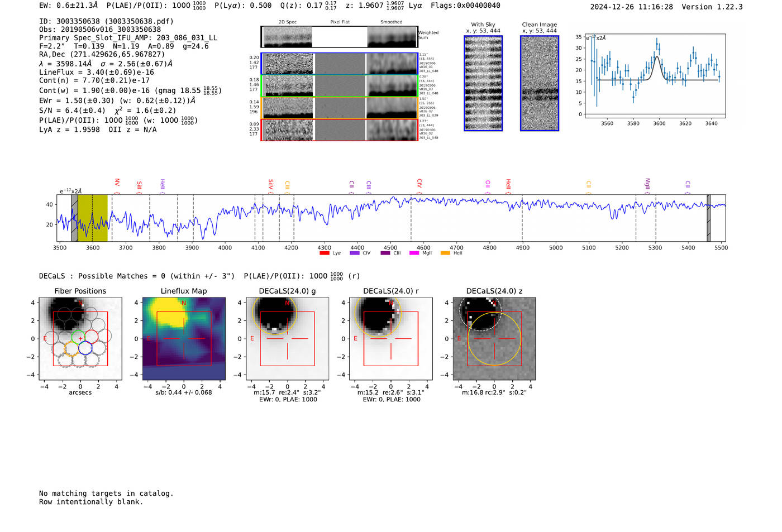Click the ID: 3003350638 text

106,21
